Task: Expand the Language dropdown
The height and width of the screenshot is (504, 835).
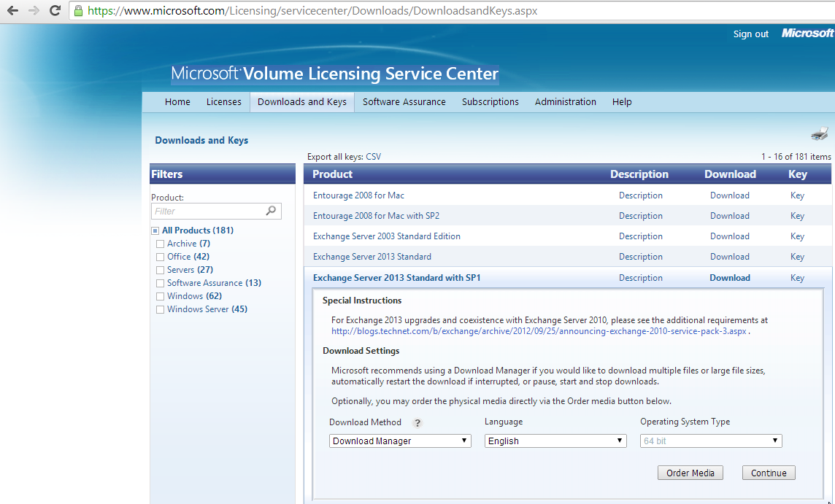Action: (x=555, y=441)
